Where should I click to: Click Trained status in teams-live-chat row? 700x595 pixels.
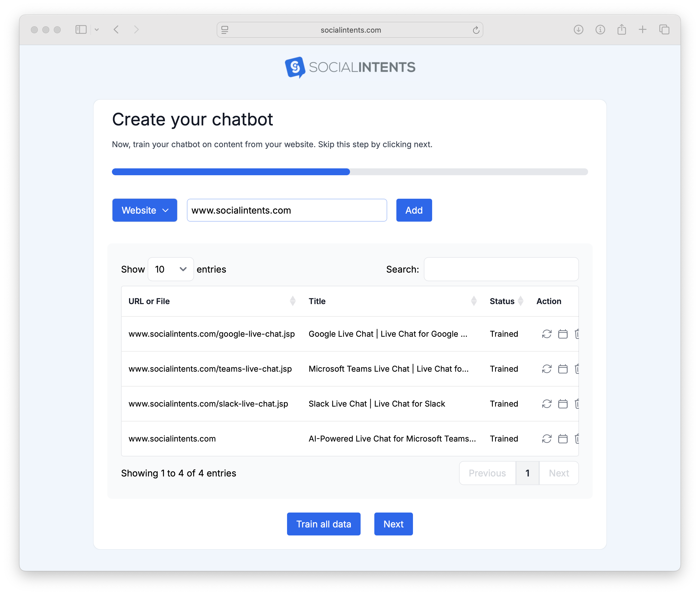pyautogui.click(x=504, y=369)
